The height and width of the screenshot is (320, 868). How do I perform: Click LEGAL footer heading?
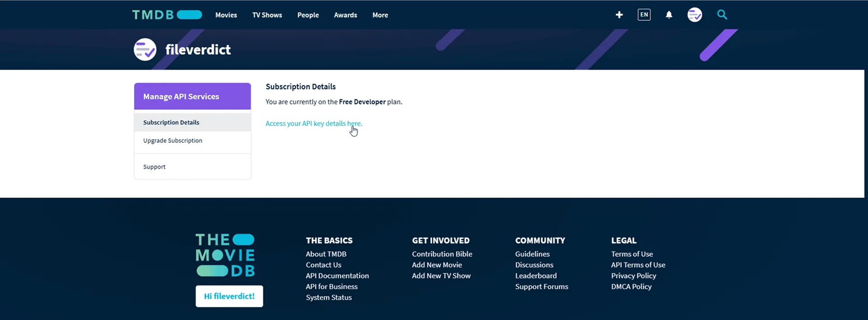pyautogui.click(x=624, y=240)
